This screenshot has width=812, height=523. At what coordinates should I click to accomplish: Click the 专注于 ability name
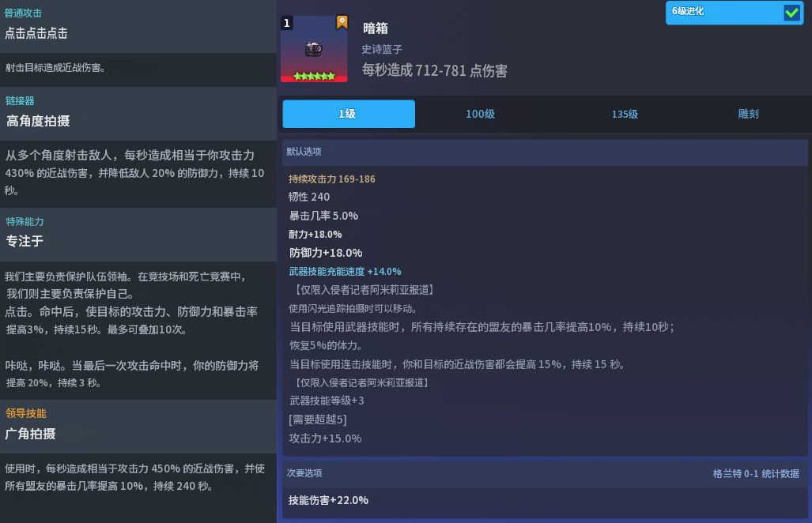click(x=25, y=241)
